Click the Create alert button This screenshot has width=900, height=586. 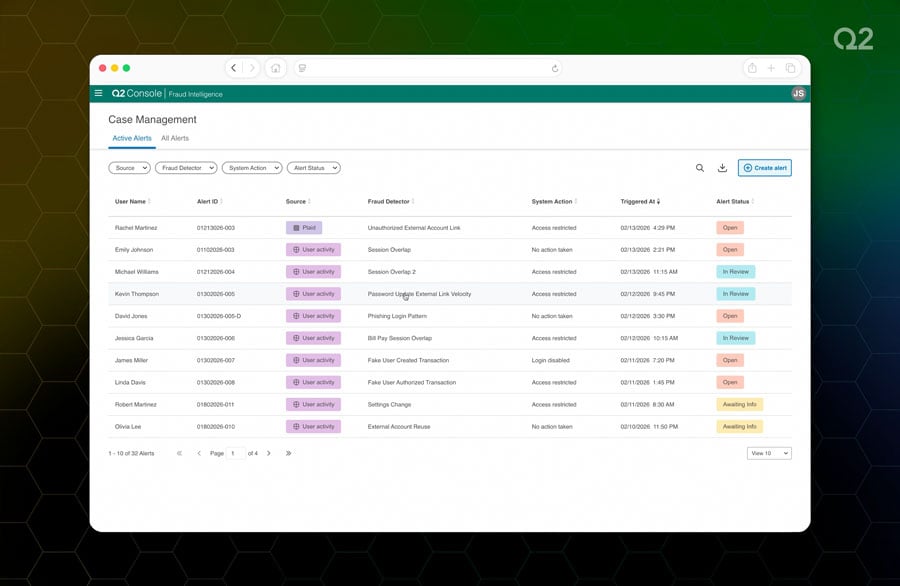coord(765,168)
